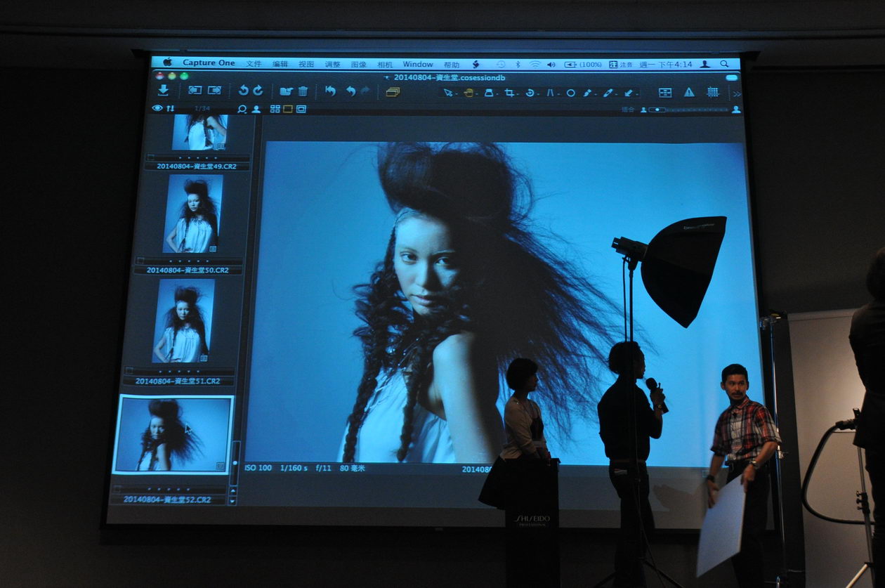Open the title dropdown triangle before 20140804
Screen dimensions: 885x588
click(387, 77)
